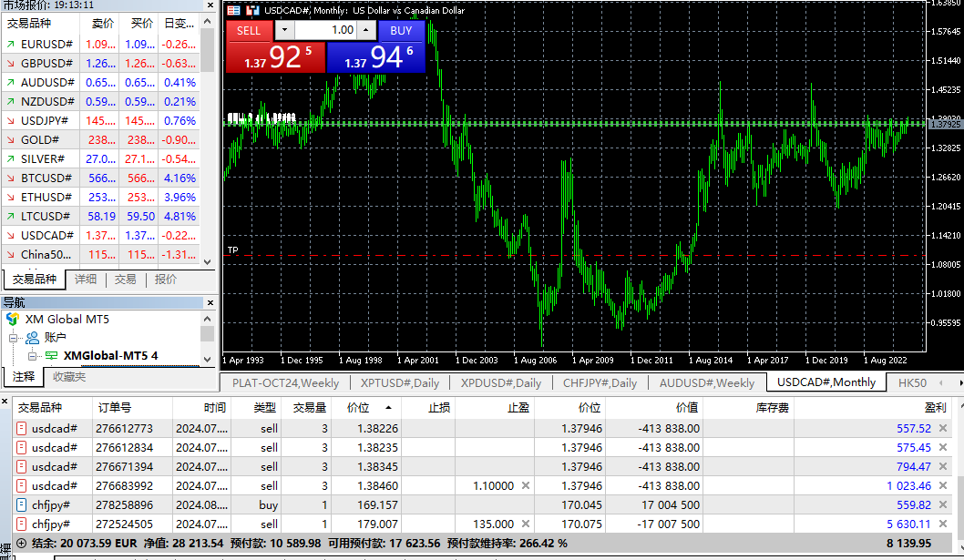The height and width of the screenshot is (560, 964).
Task: Remove take profit 1.10000 on order 276683992
Action: point(526,485)
